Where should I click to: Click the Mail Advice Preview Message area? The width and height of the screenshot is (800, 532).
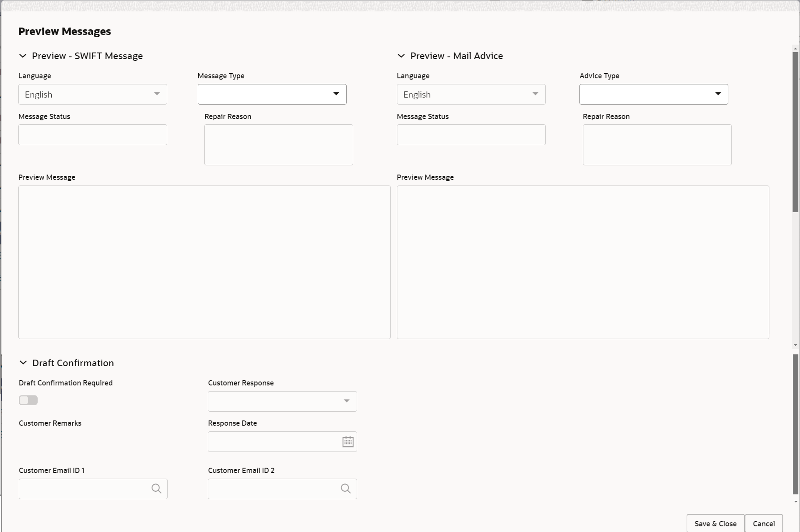[x=583, y=262]
